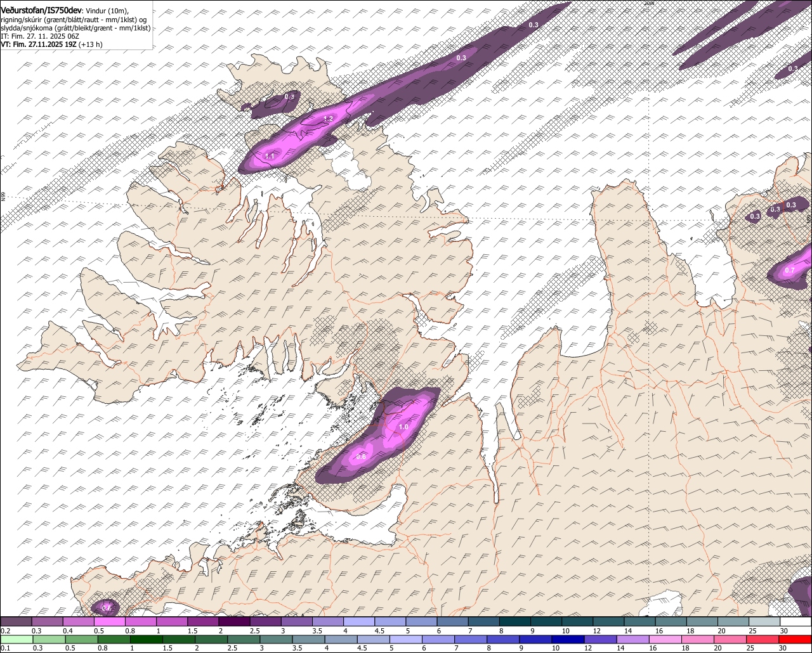The width and height of the screenshot is (812, 653).
Task: Select the 7 blue swatch, lower legend row
Action: tap(471, 639)
